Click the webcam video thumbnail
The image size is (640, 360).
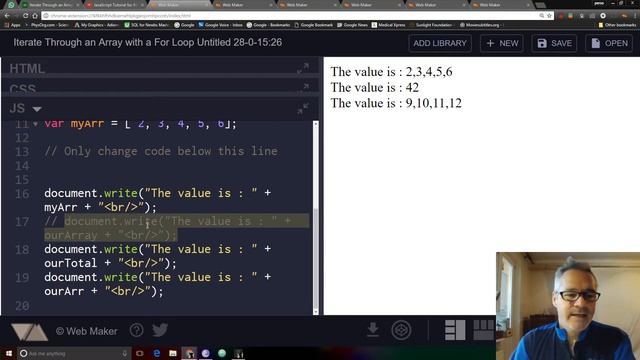(568, 306)
